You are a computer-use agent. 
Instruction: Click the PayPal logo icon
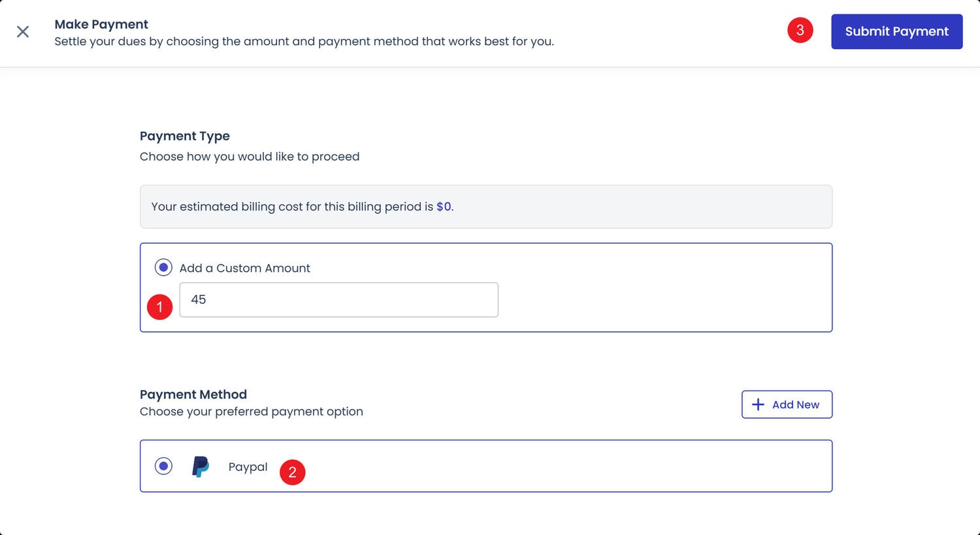tap(201, 466)
